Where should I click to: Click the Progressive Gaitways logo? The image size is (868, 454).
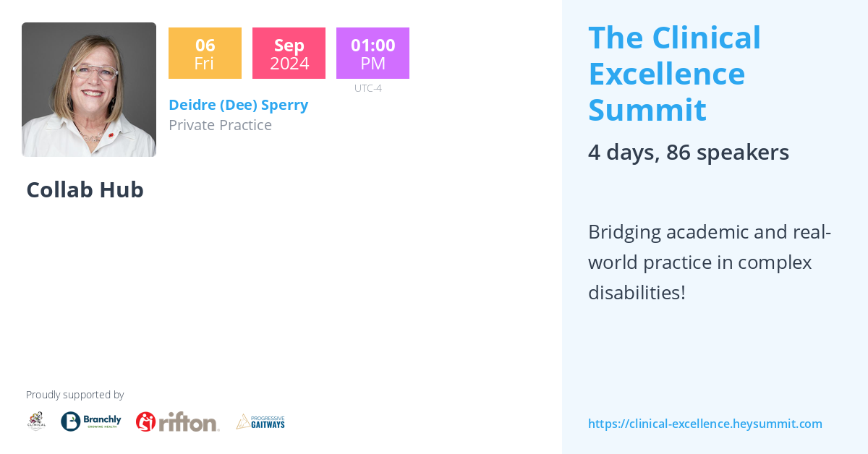click(260, 421)
